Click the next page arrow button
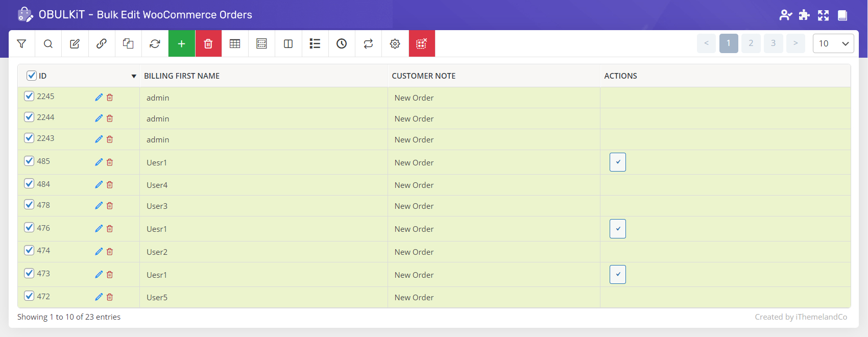 795,43
